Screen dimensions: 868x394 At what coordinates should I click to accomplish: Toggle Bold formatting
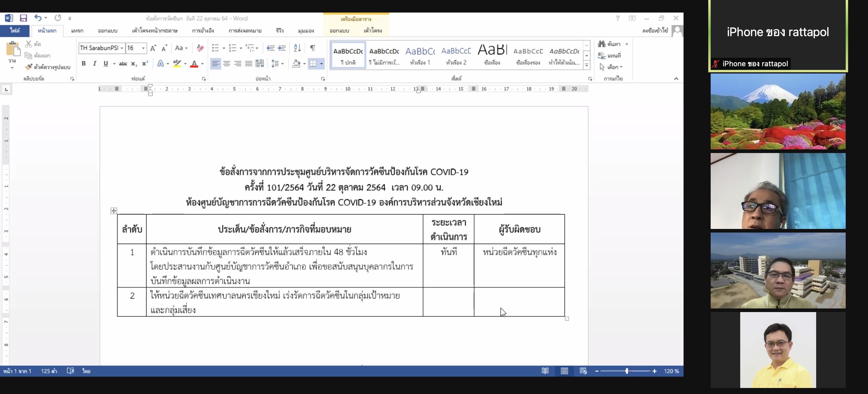click(83, 63)
